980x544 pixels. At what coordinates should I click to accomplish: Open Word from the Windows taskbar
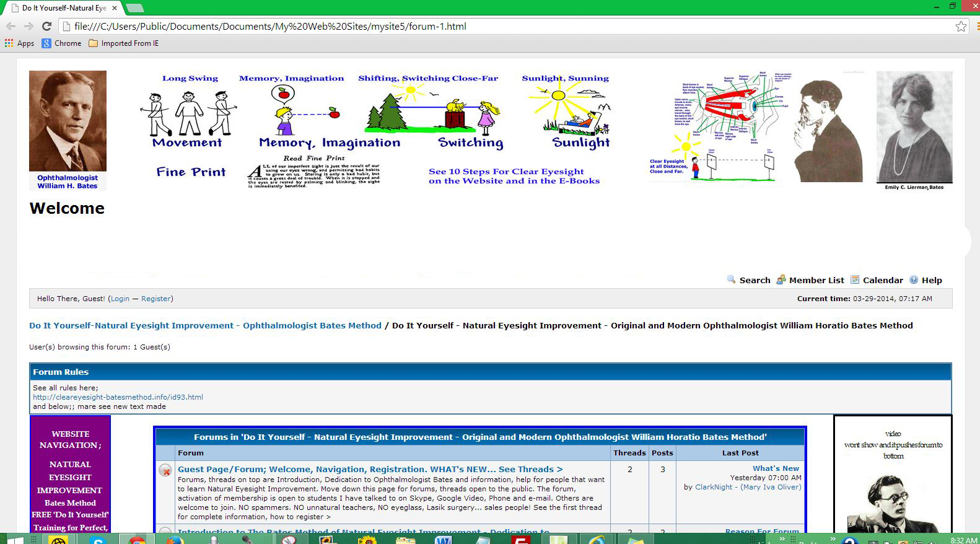tap(443, 539)
